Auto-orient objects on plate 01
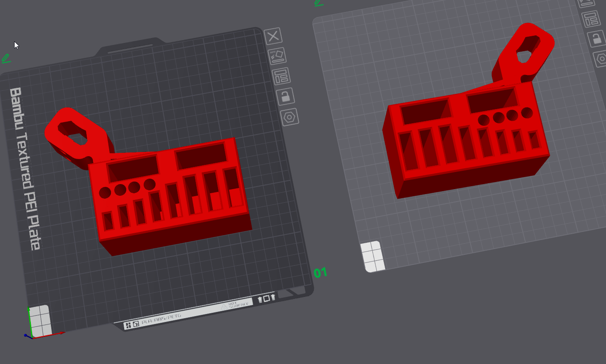This screenshot has width=606, height=364. [x=277, y=56]
